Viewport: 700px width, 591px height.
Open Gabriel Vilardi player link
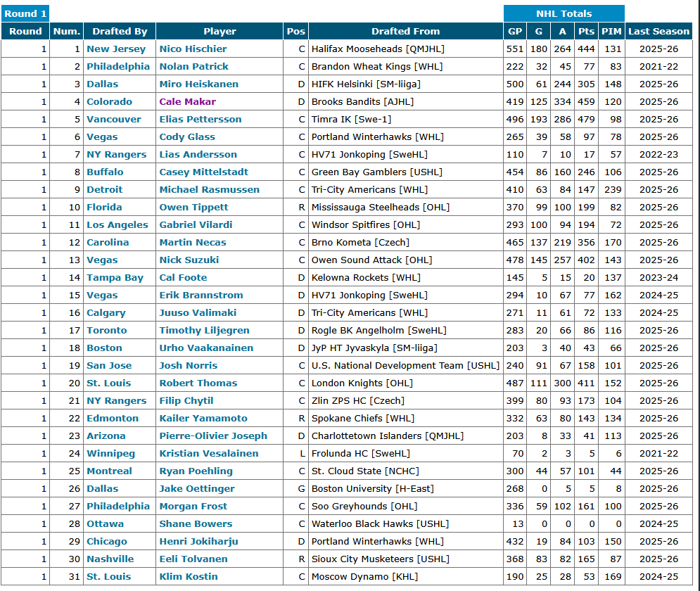196,224
